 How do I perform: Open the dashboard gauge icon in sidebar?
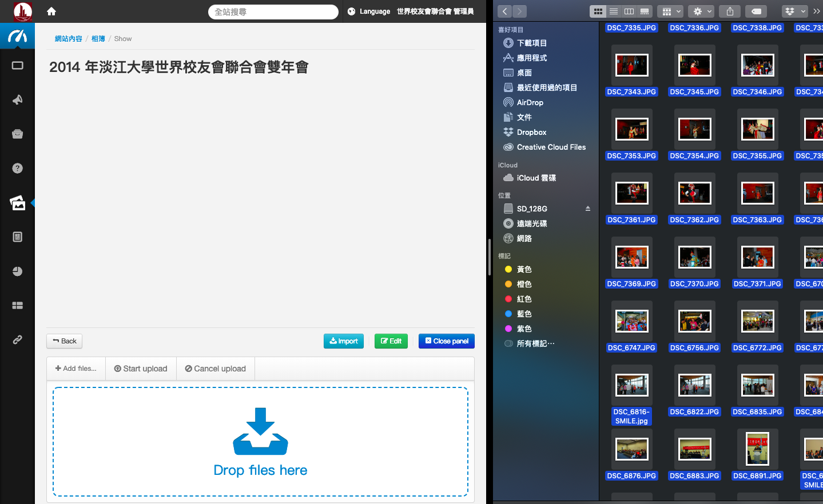point(17,37)
